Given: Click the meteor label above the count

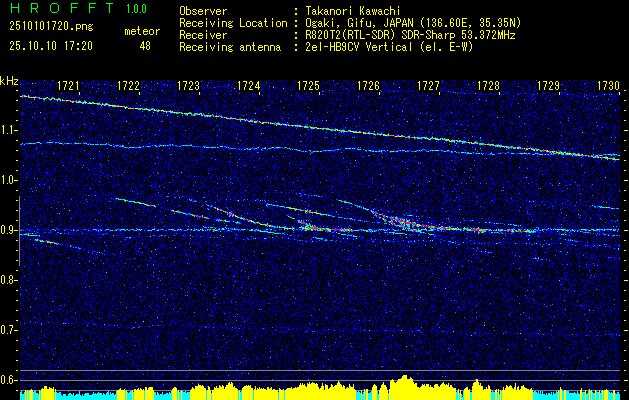Looking at the screenshot, I should (x=141, y=31).
